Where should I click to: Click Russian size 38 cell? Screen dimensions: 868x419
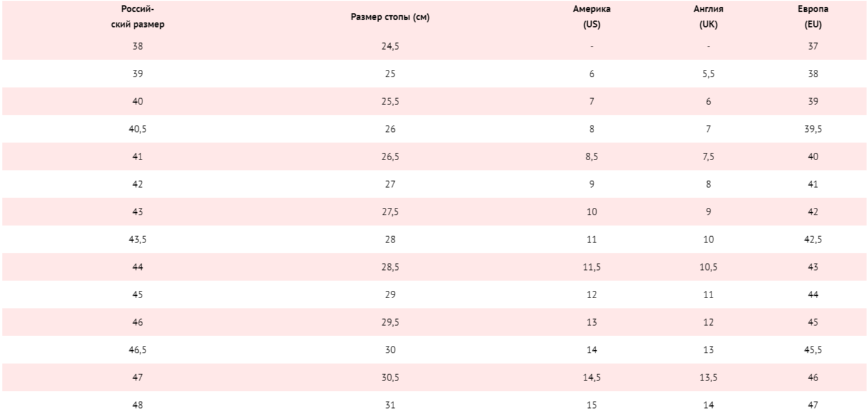(138, 46)
